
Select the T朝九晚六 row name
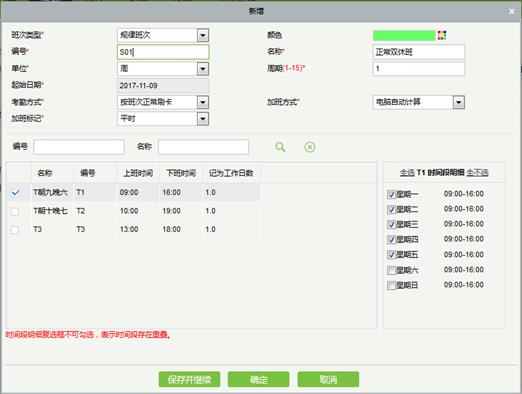click(x=50, y=192)
